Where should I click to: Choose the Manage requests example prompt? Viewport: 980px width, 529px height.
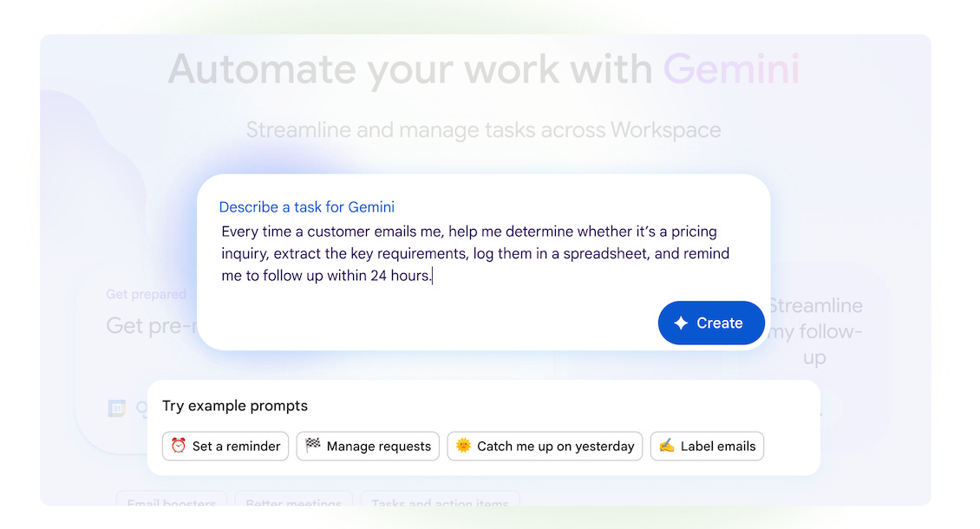[368, 446]
